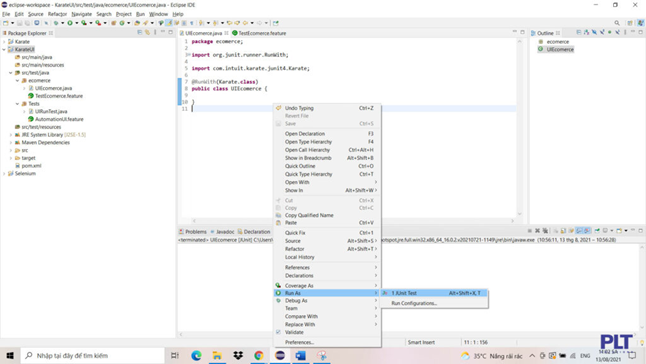Open File Explorer from the taskbar
Viewport: 646px width, 364px height.
point(217,355)
